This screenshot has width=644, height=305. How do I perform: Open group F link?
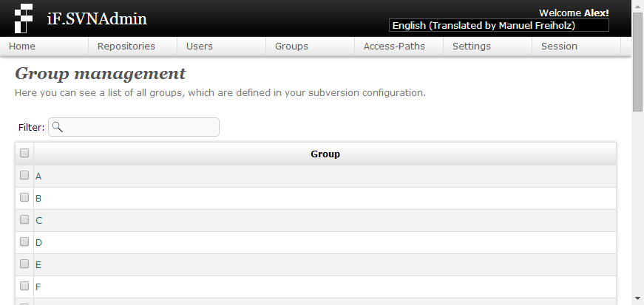[38, 287]
